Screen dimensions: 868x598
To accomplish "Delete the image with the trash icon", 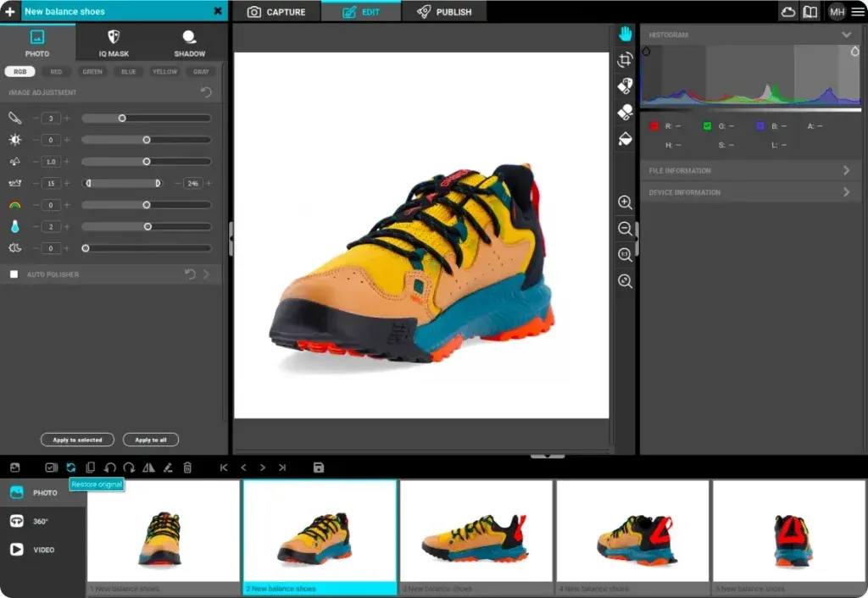I will point(187,467).
